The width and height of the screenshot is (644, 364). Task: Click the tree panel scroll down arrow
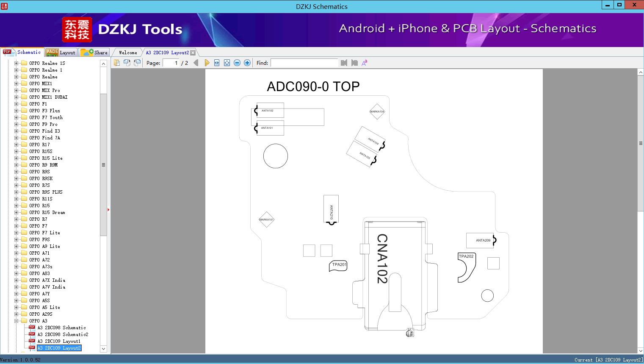(x=103, y=349)
